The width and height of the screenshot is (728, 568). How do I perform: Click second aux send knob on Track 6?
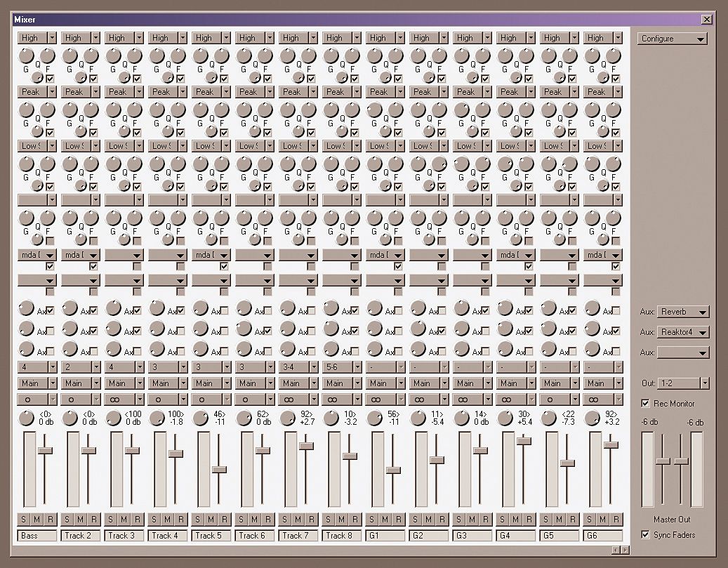click(244, 329)
